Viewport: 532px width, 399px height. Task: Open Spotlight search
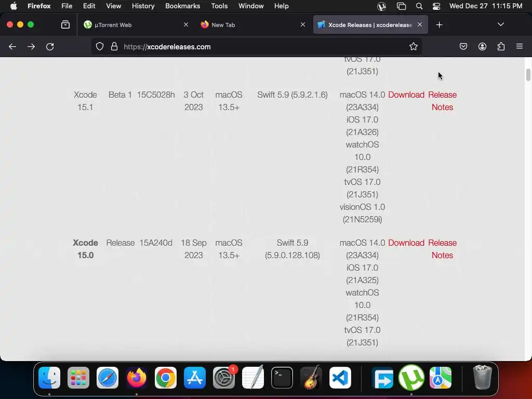pyautogui.click(x=419, y=6)
